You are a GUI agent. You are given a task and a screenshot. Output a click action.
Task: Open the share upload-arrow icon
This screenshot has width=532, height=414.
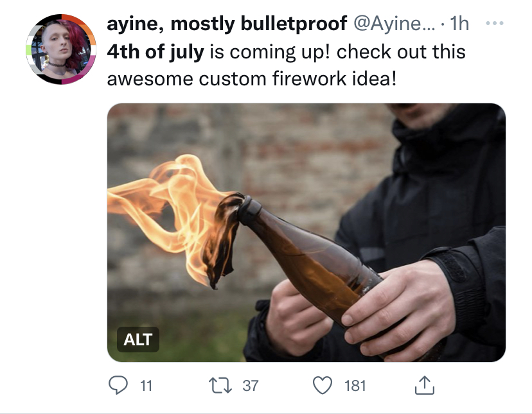(x=425, y=385)
